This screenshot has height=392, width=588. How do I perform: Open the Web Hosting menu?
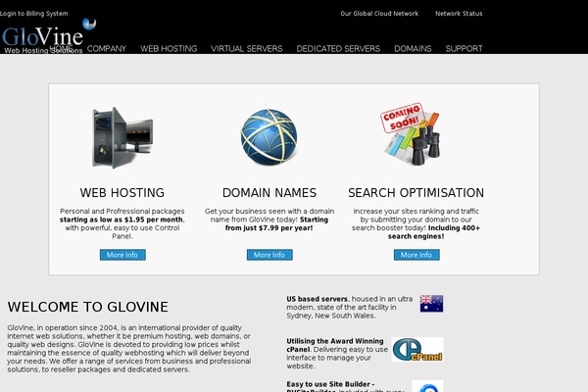point(169,49)
